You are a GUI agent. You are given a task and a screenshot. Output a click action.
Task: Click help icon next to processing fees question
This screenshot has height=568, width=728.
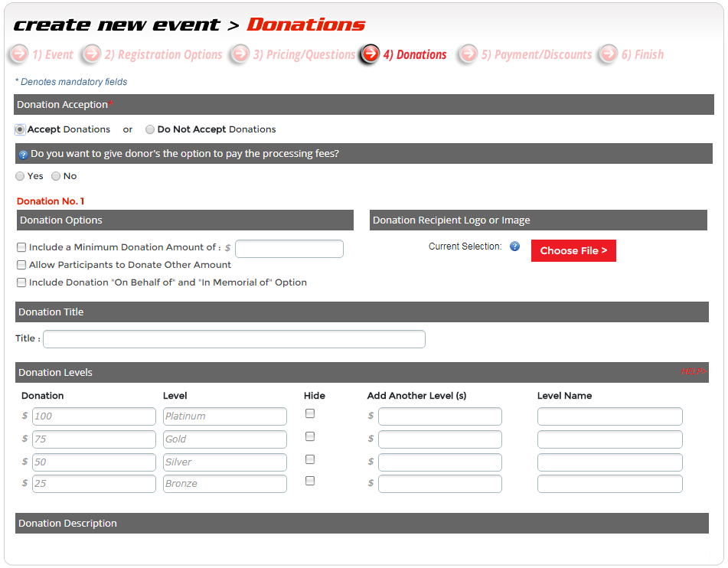(23, 154)
